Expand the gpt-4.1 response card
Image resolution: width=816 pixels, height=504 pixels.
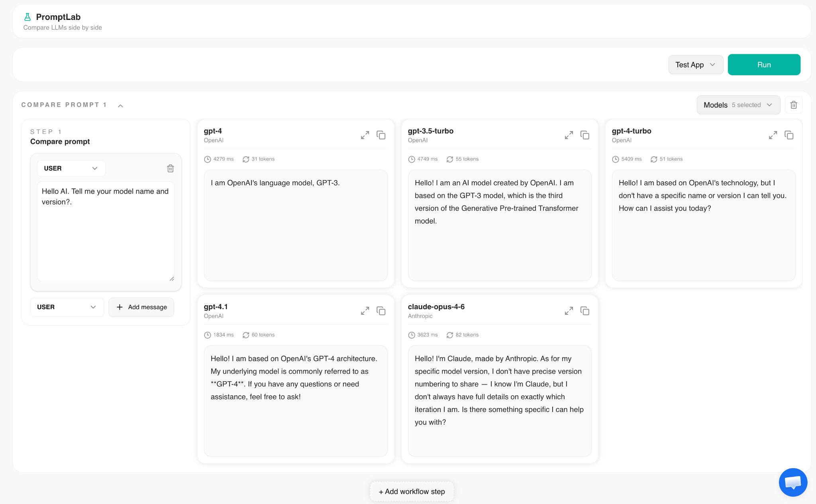pyautogui.click(x=365, y=311)
